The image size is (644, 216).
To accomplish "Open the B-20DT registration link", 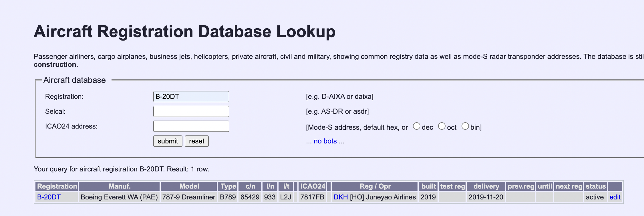I will point(49,197).
